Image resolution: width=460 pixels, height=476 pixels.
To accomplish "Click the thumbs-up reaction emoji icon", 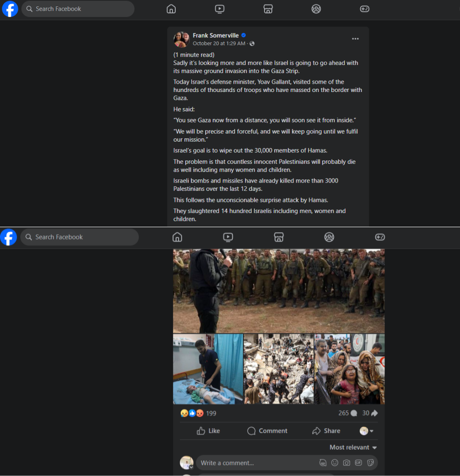I will (x=192, y=413).
